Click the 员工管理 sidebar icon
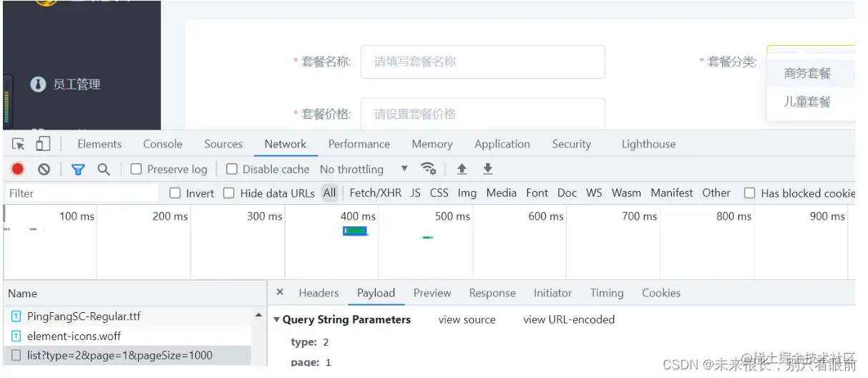The width and height of the screenshot is (868, 378). pyautogui.click(x=38, y=84)
